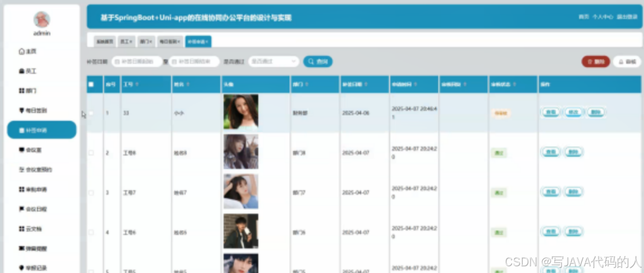Close the 每日签到 tab with its x

179,41
